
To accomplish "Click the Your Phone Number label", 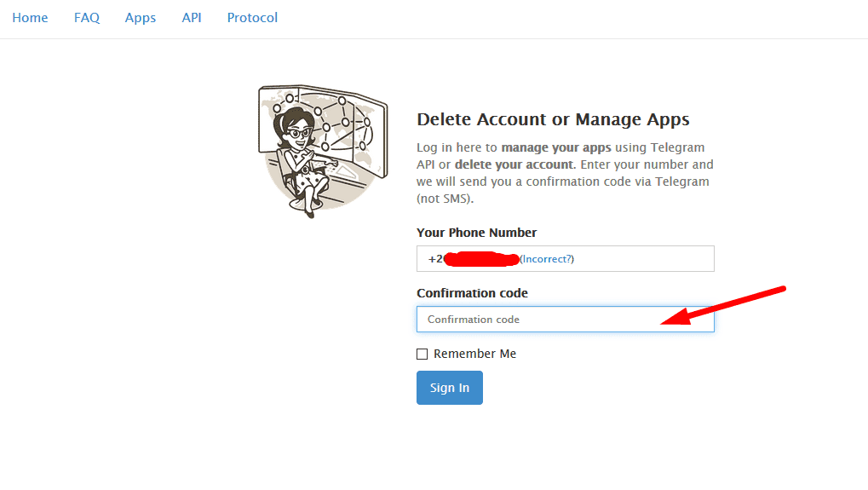I will (476, 233).
